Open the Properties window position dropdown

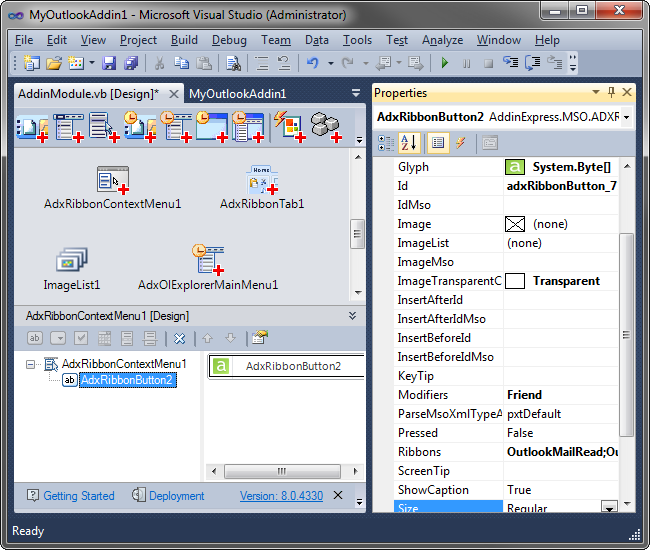click(596, 92)
